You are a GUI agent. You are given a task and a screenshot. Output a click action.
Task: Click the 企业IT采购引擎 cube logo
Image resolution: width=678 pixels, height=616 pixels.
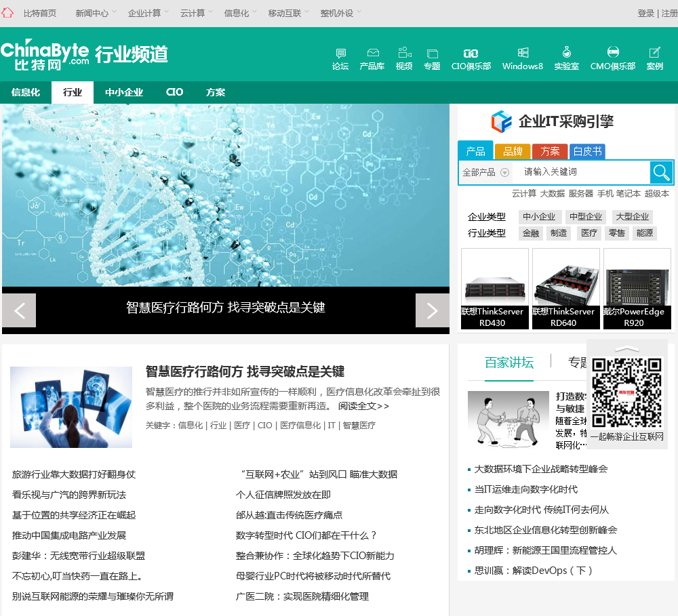pyautogui.click(x=502, y=121)
